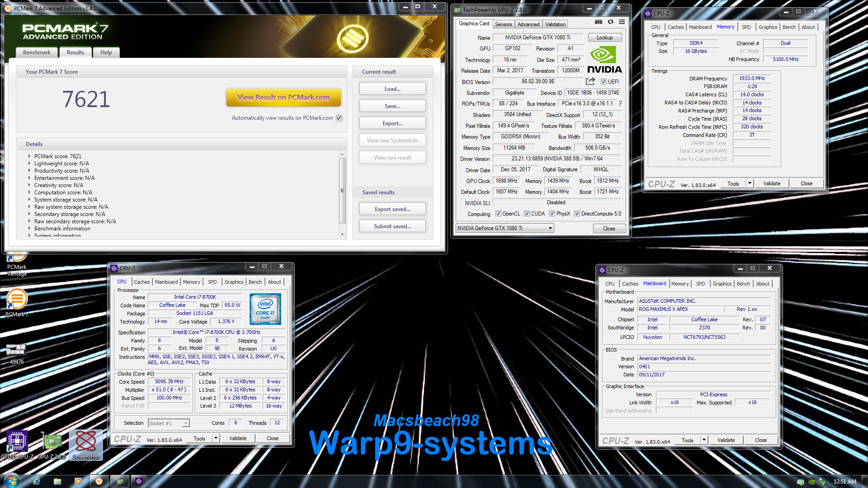
Task: Open the Windows Start menu
Action: pos(12,481)
